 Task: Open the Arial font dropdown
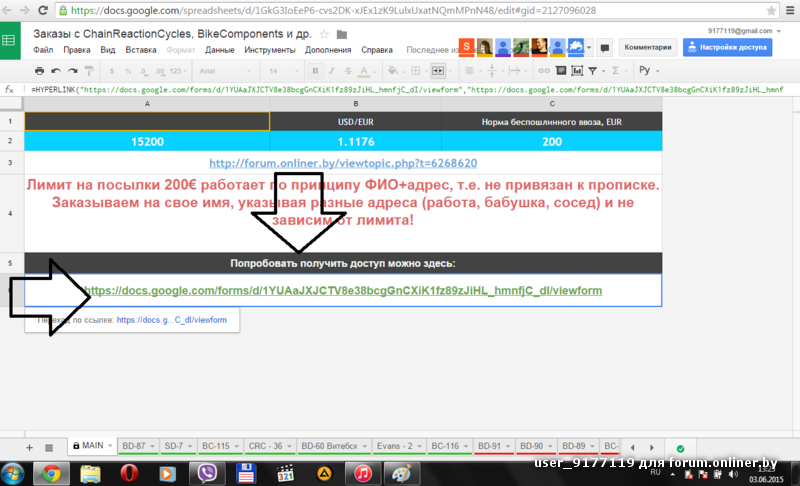click(x=225, y=71)
